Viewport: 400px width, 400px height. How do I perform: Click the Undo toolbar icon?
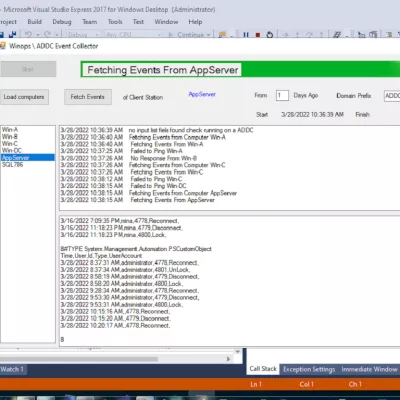point(28,35)
